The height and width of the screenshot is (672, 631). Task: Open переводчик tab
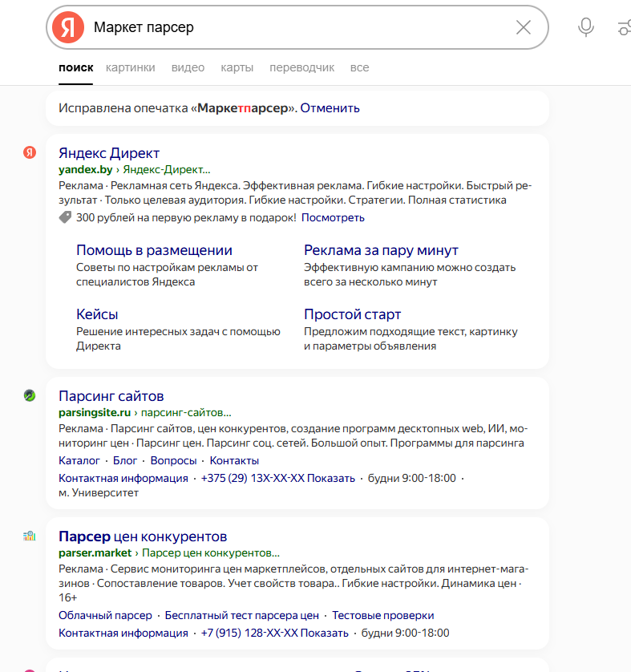click(x=301, y=67)
